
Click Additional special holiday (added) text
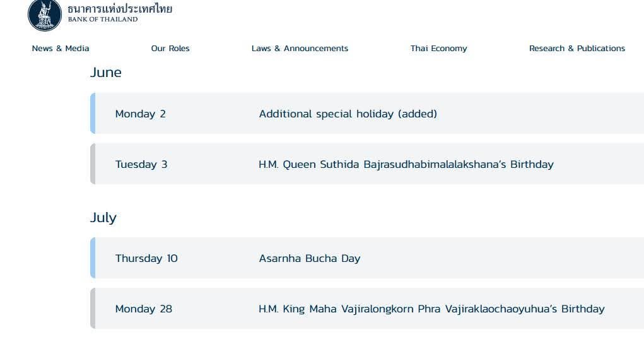(348, 114)
